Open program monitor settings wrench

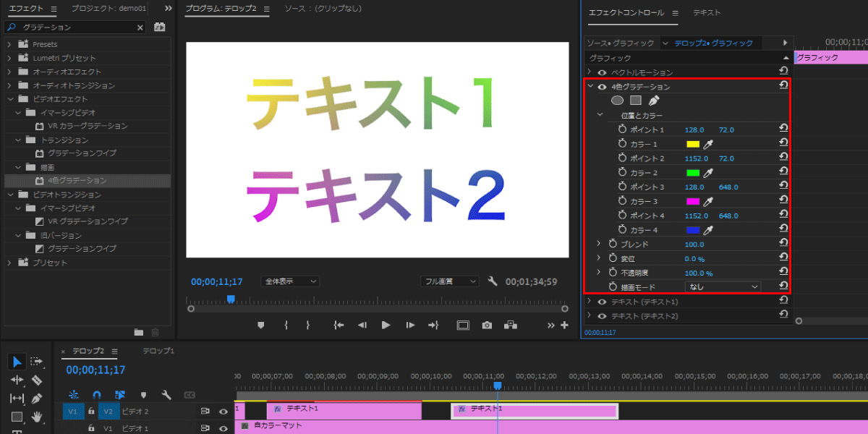point(493,281)
